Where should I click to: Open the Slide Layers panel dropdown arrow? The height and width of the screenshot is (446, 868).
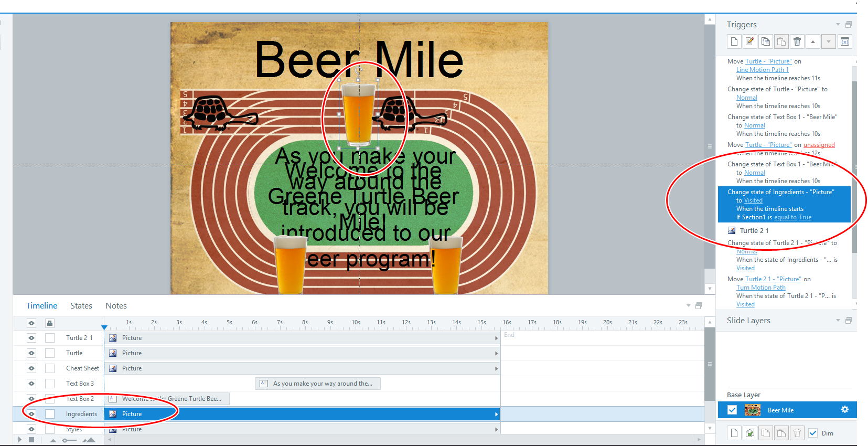[x=838, y=321]
